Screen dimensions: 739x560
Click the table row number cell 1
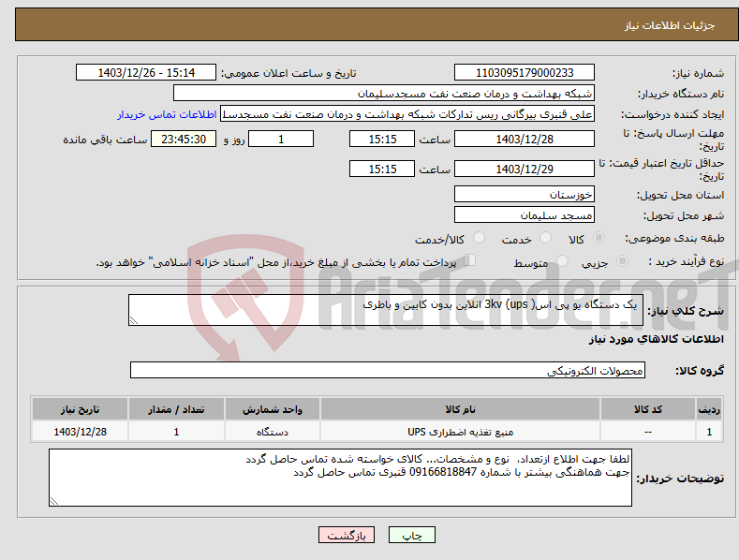tap(709, 432)
